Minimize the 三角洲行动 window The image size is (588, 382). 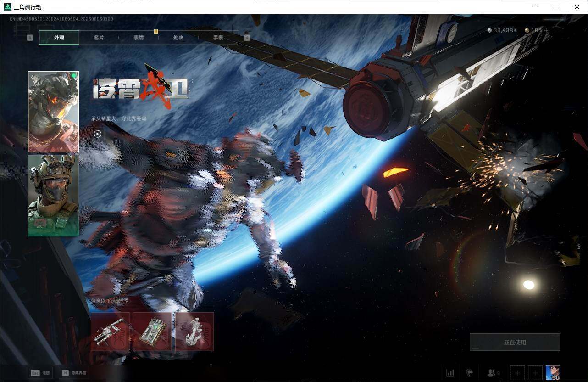tap(535, 7)
